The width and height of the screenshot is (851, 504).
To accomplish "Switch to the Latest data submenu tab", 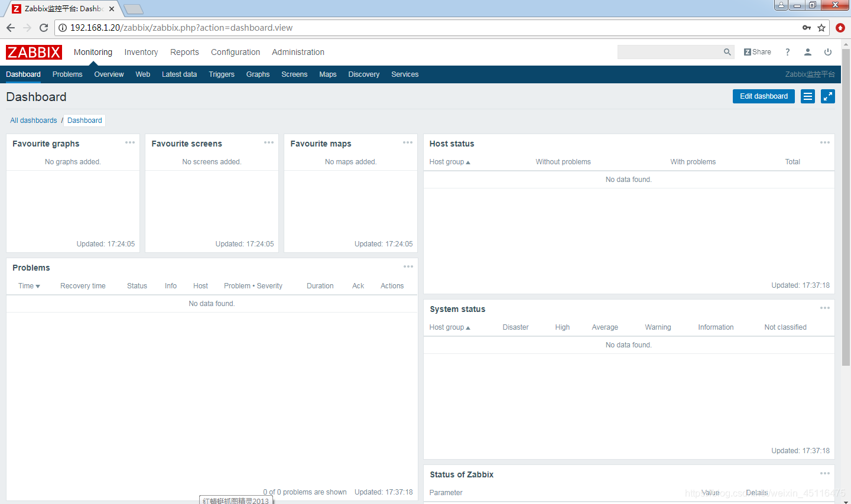I will click(179, 74).
